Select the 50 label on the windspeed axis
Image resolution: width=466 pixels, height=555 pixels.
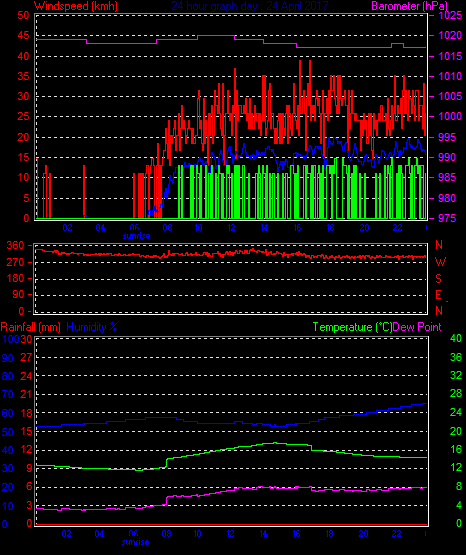coord(23,15)
